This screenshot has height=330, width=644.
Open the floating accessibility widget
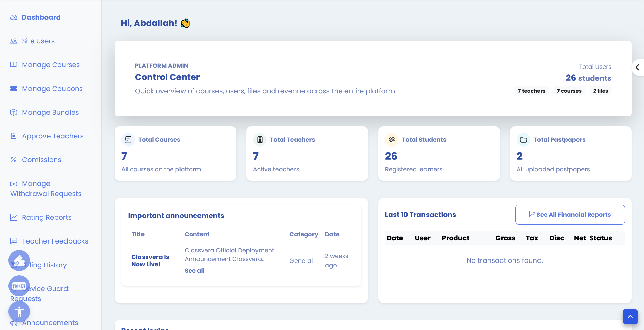coord(19,311)
